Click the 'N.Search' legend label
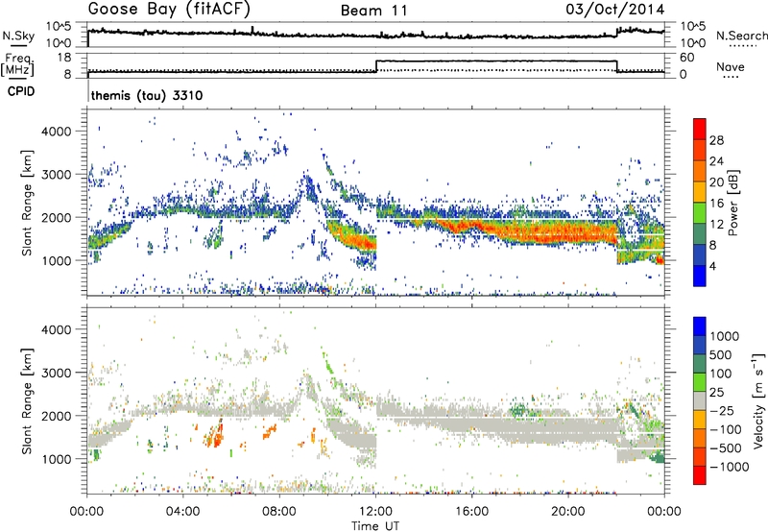Image resolution: width=768 pixels, height=532 pixels. [x=741, y=36]
